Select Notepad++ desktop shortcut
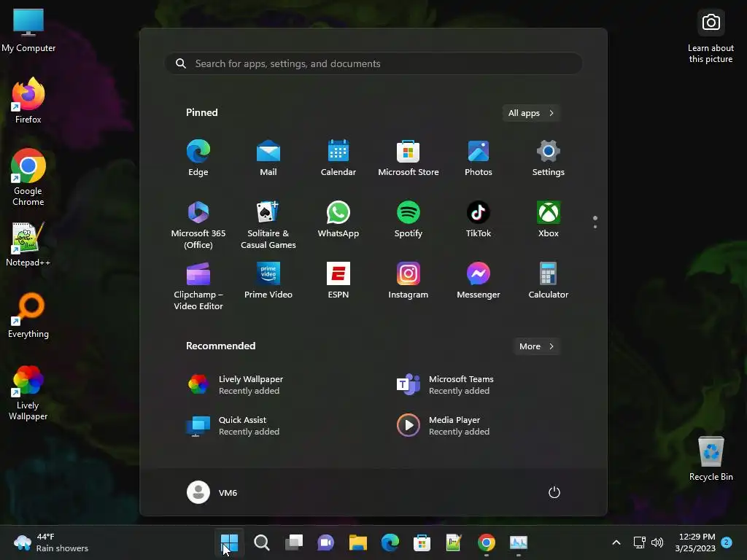The height and width of the screenshot is (560, 747). coord(28,244)
